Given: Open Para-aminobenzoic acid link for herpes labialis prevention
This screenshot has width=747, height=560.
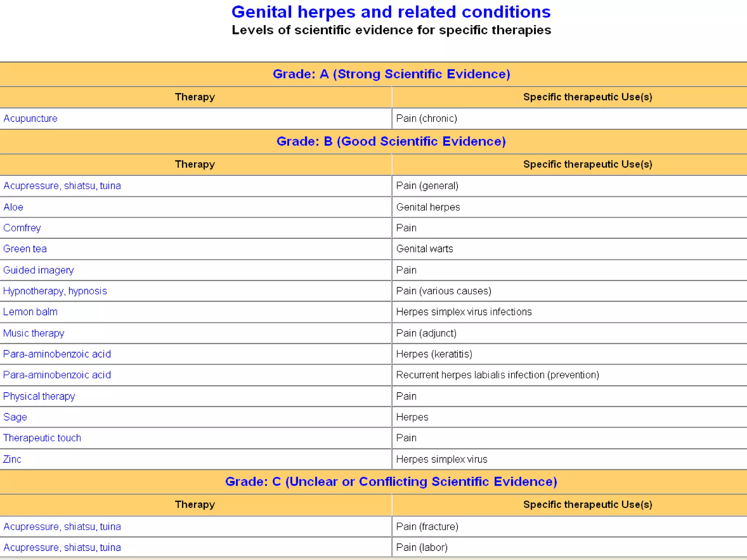Looking at the screenshot, I should (x=57, y=375).
